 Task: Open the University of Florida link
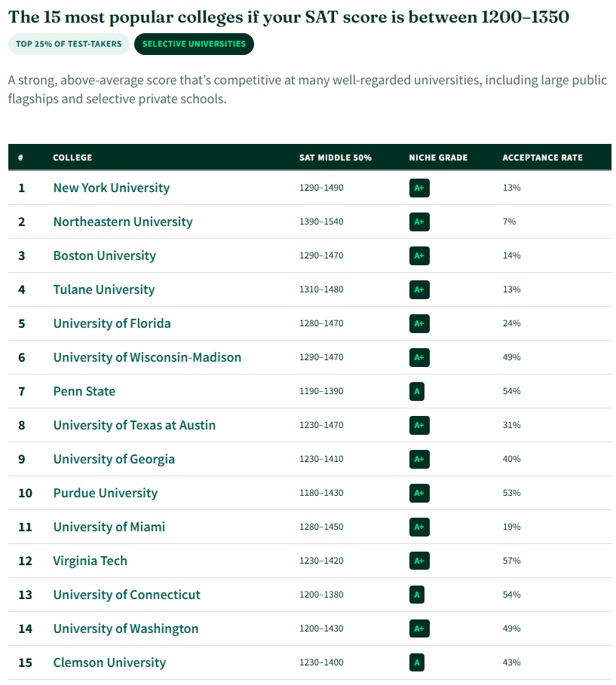click(112, 324)
